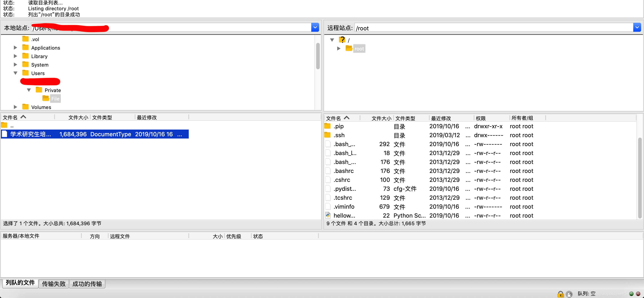The width and height of the screenshot is (644, 298).
Task: Expand the root folder in remote tree
Action: point(339,48)
